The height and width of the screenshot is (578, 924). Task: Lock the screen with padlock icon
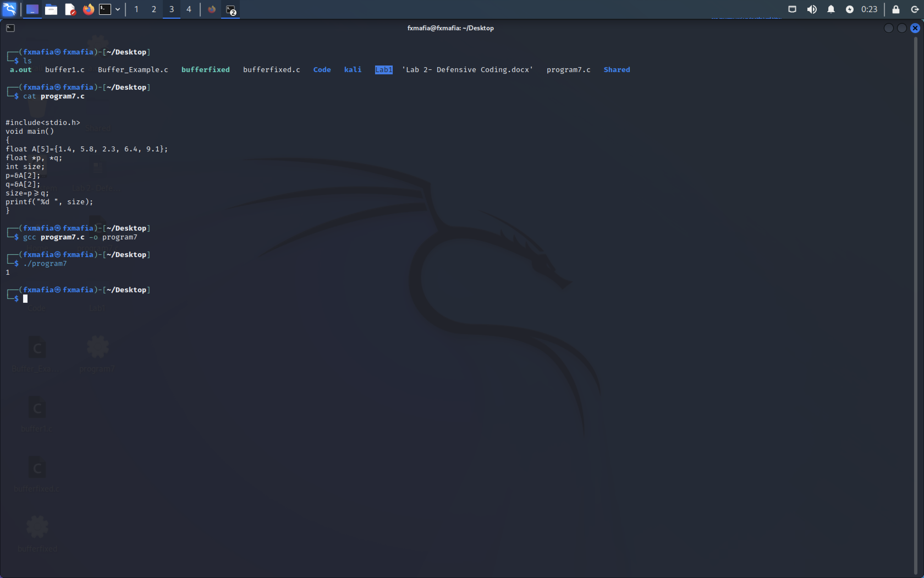(896, 9)
